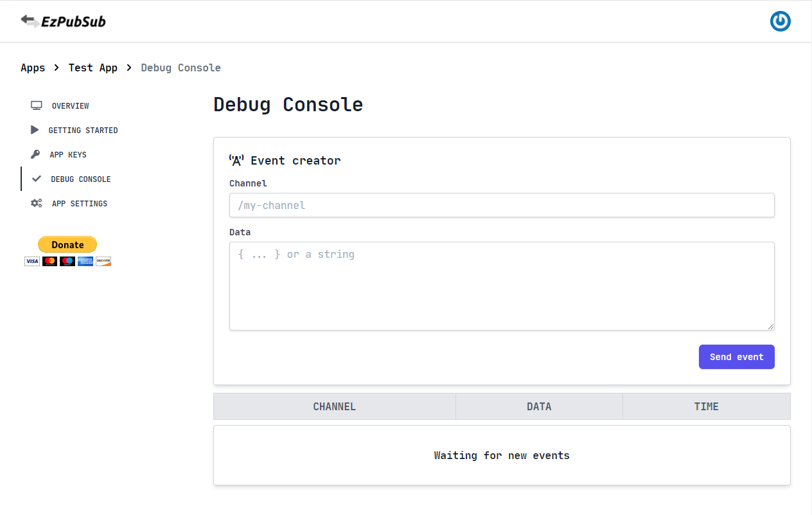Viewport: 812px width, 515px height.
Task: Open the Overview sidebar item
Action: tap(70, 105)
